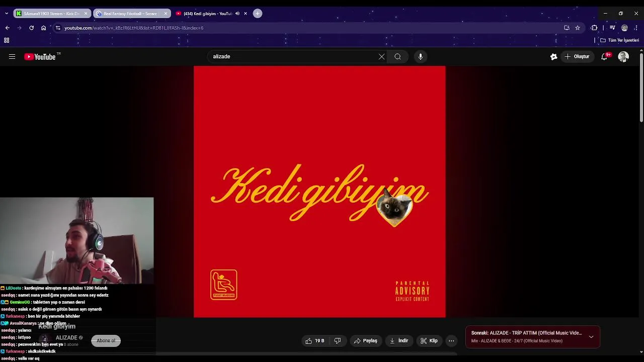Click the streamer webcam overlay
The image size is (644, 362).
[76, 241]
